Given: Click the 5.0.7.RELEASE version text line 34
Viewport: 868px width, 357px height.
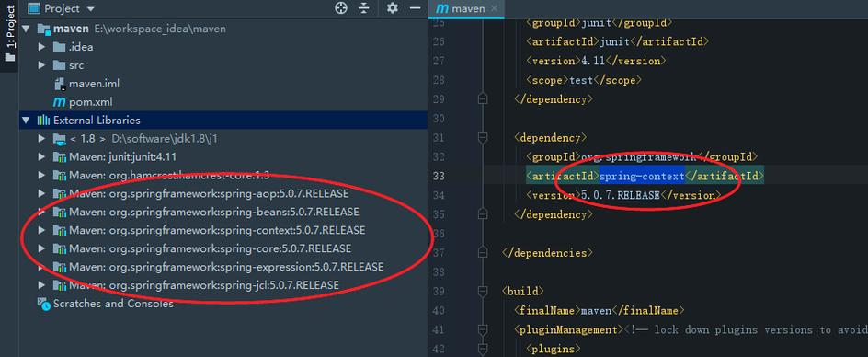Looking at the screenshot, I should coord(621,195).
